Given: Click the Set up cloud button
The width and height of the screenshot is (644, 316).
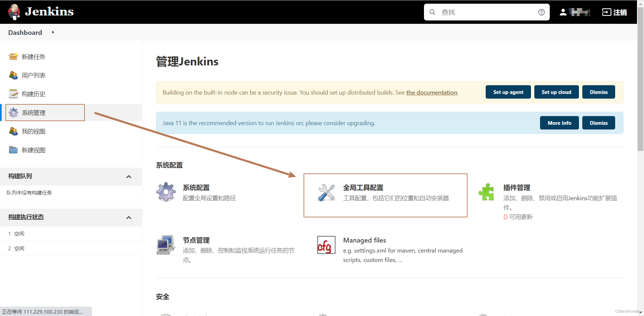Looking at the screenshot, I should 556,92.
